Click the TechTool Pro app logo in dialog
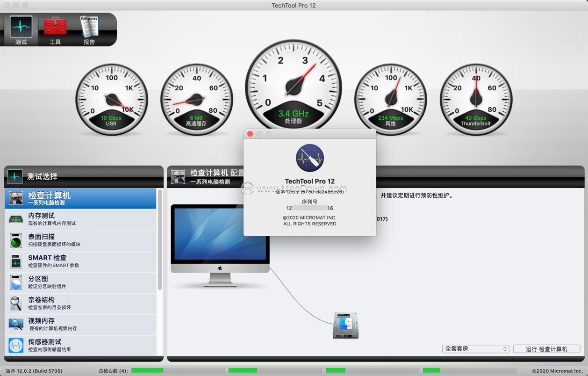This screenshot has width=588, height=376. [310, 158]
